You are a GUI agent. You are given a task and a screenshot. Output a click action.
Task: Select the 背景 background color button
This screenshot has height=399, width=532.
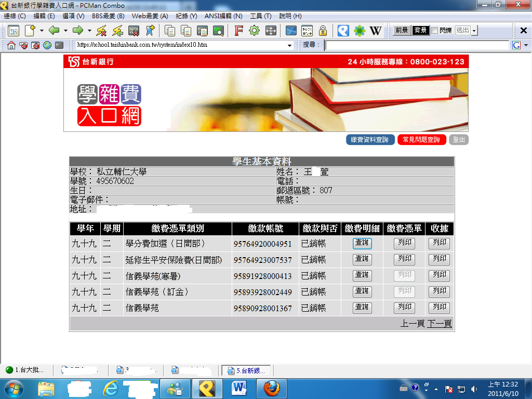point(420,31)
